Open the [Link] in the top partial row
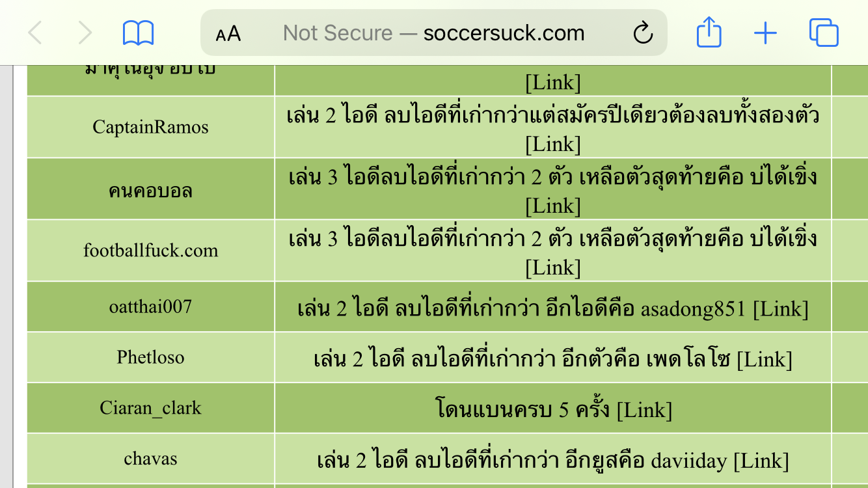 552,83
